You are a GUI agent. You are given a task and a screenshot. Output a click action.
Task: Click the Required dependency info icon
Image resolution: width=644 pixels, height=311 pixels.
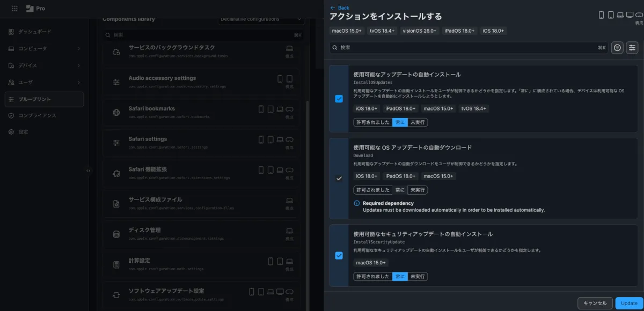[357, 203]
